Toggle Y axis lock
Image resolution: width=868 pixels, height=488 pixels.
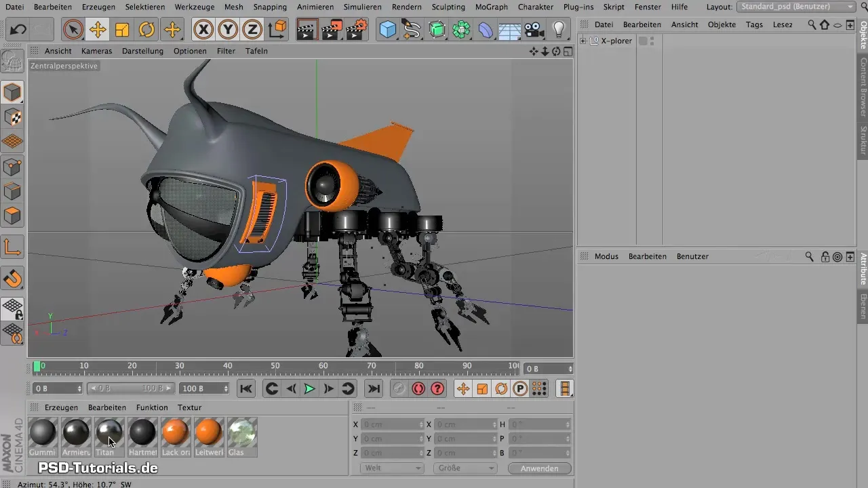click(x=228, y=30)
